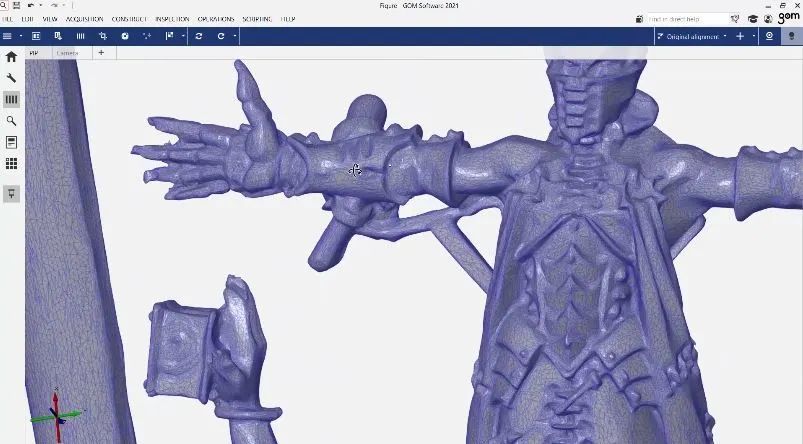Click the panel layout icon in blue toolbar
The height and width of the screenshot is (444, 803).
point(36,36)
